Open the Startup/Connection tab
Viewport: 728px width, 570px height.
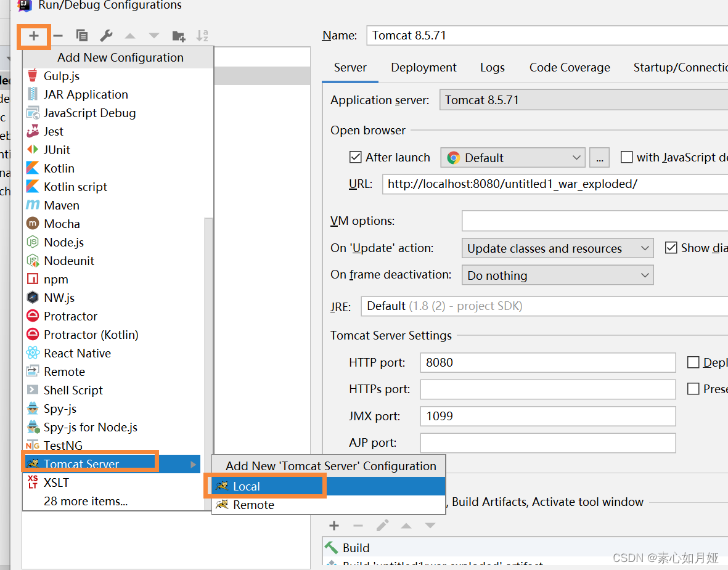click(680, 68)
